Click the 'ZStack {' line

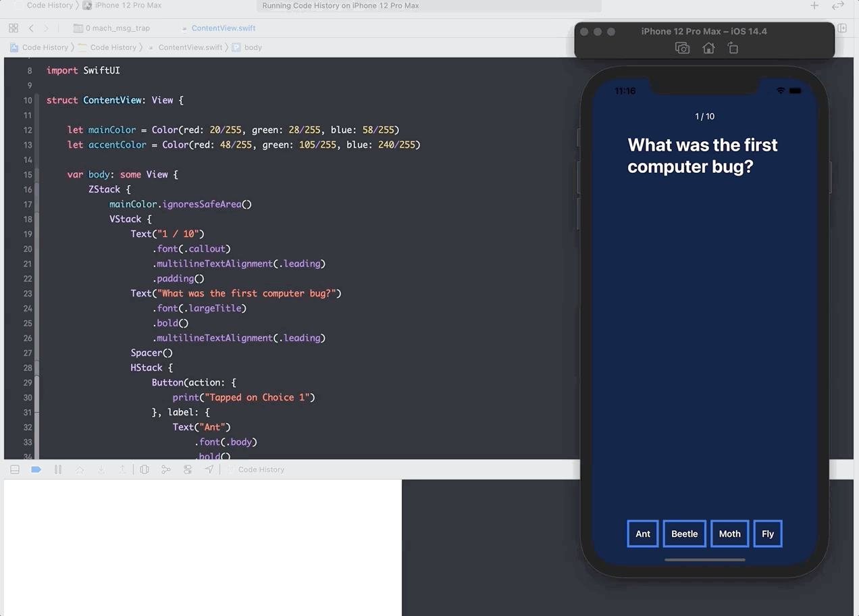point(109,189)
